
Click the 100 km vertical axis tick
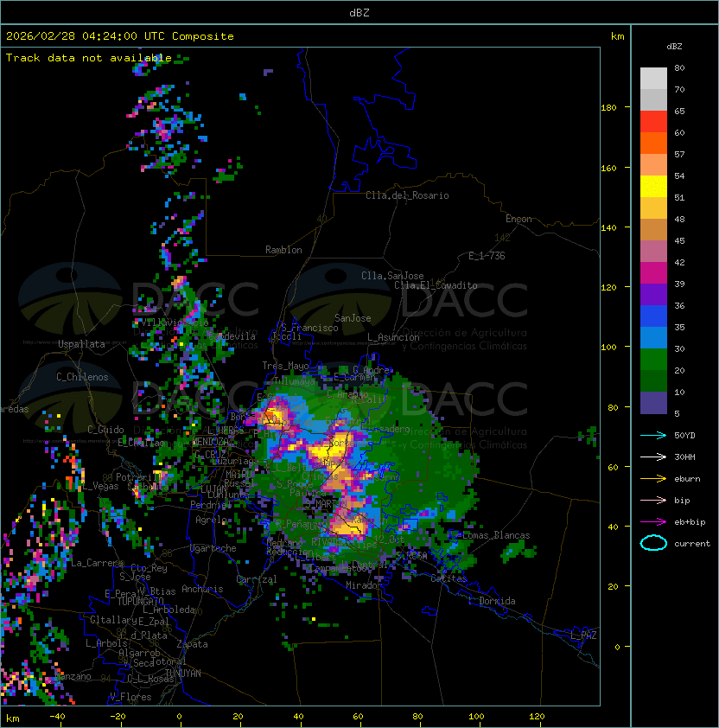pyautogui.click(x=608, y=348)
